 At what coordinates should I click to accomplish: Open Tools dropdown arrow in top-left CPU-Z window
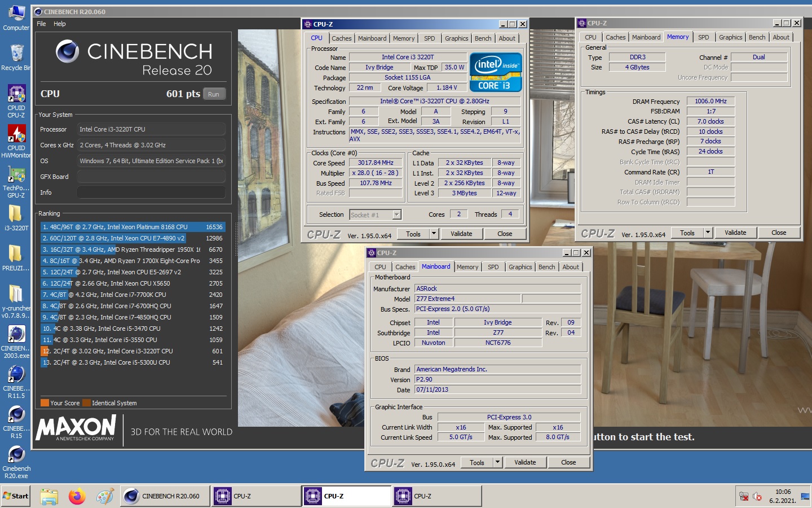point(434,234)
